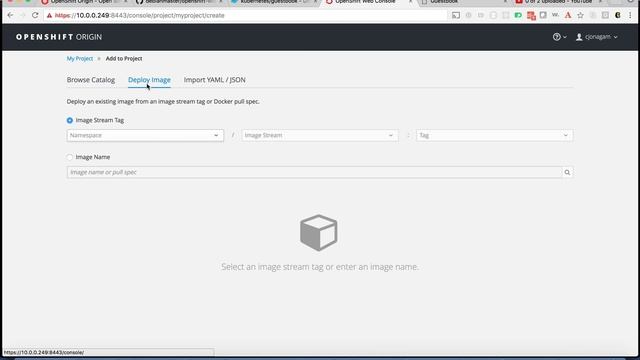Click the user avatar icon beside the username
Viewport: 640px width, 360px height.
[579, 37]
